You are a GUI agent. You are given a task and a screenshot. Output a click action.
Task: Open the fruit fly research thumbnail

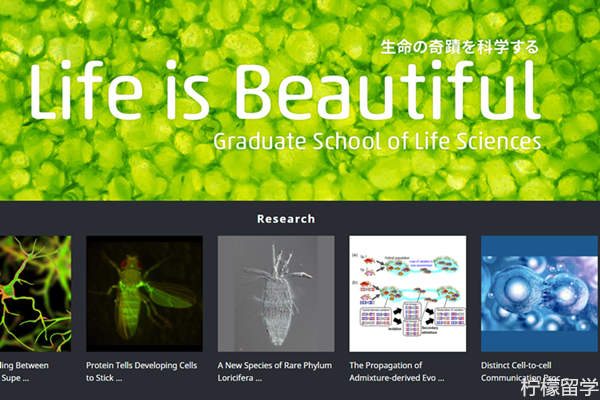pos(144,294)
